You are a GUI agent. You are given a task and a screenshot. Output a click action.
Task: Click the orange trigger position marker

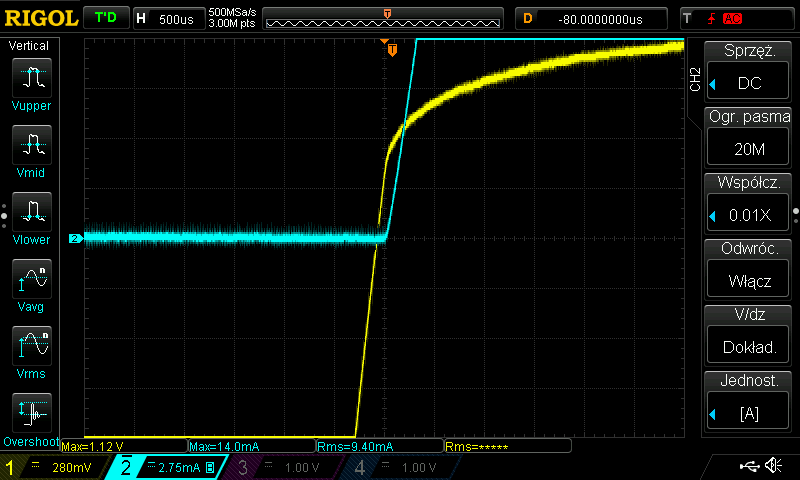(x=392, y=50)
